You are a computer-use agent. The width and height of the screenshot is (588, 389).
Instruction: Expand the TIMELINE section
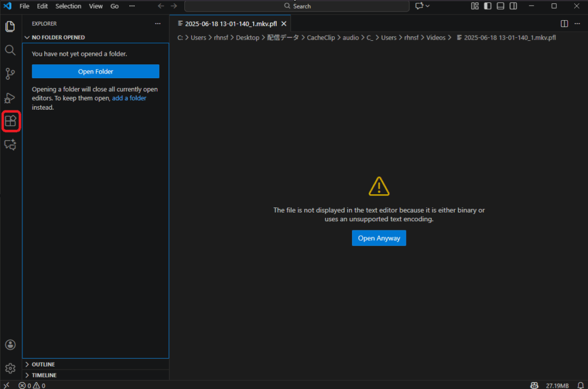click(x=44, y=375)
